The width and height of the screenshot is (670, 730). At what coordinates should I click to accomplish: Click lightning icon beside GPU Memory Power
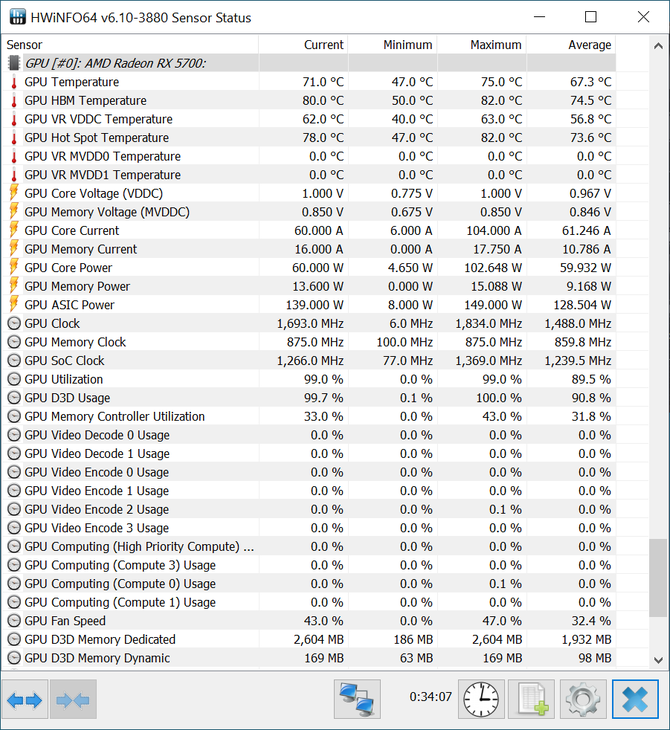point(14,286)
